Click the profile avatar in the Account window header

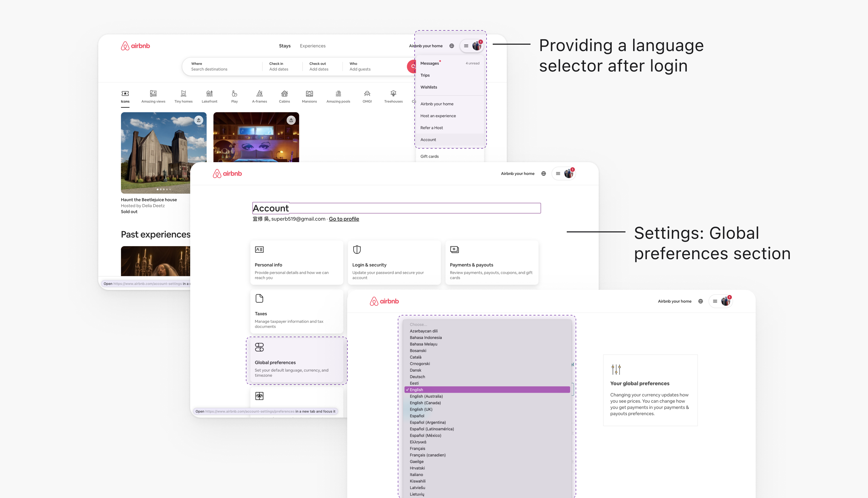[569, 174]
